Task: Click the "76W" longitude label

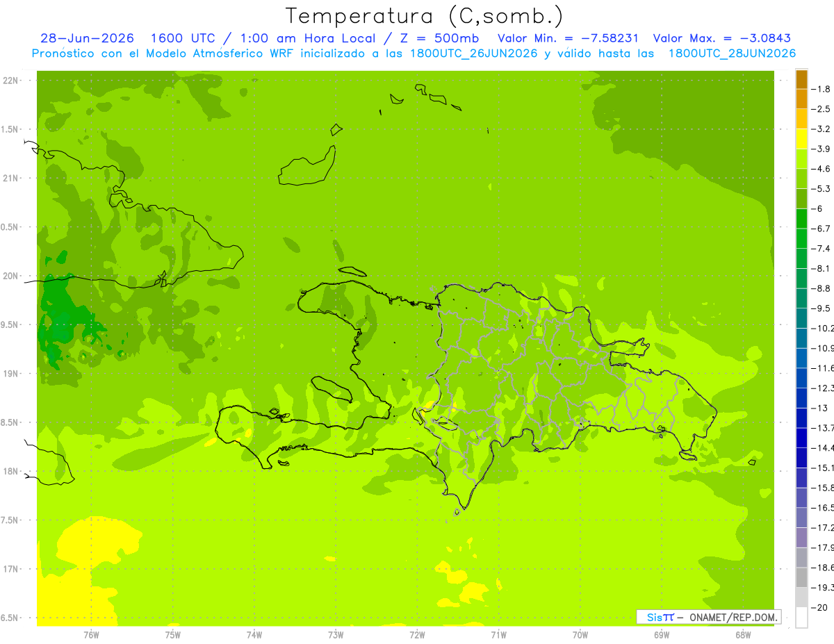Action: 91,634
